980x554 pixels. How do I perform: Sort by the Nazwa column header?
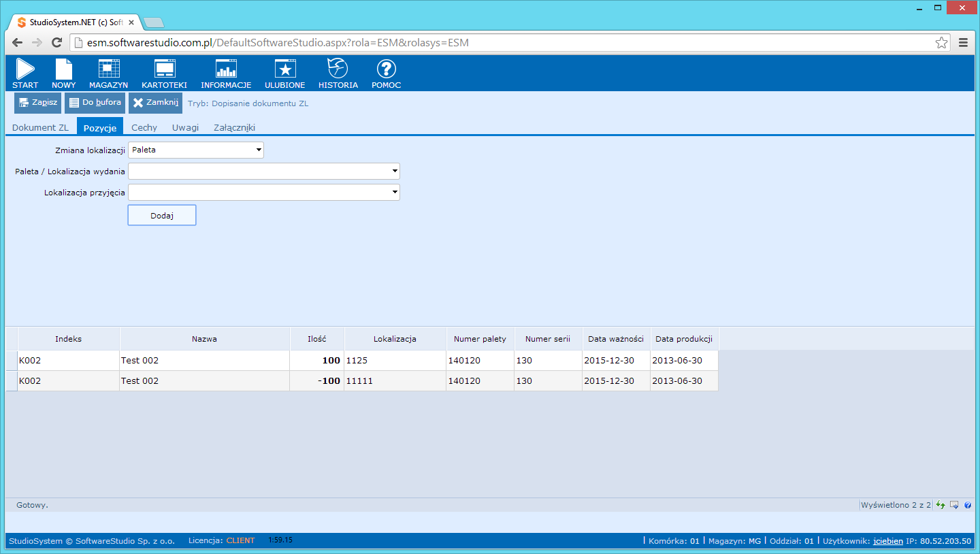(x=205, y=338)
